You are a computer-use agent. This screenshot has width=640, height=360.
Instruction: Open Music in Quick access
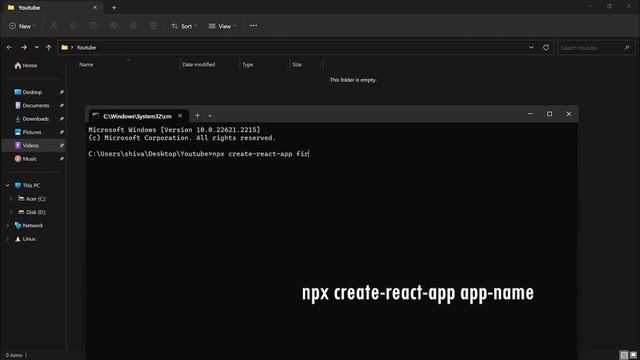pos(26,159)
